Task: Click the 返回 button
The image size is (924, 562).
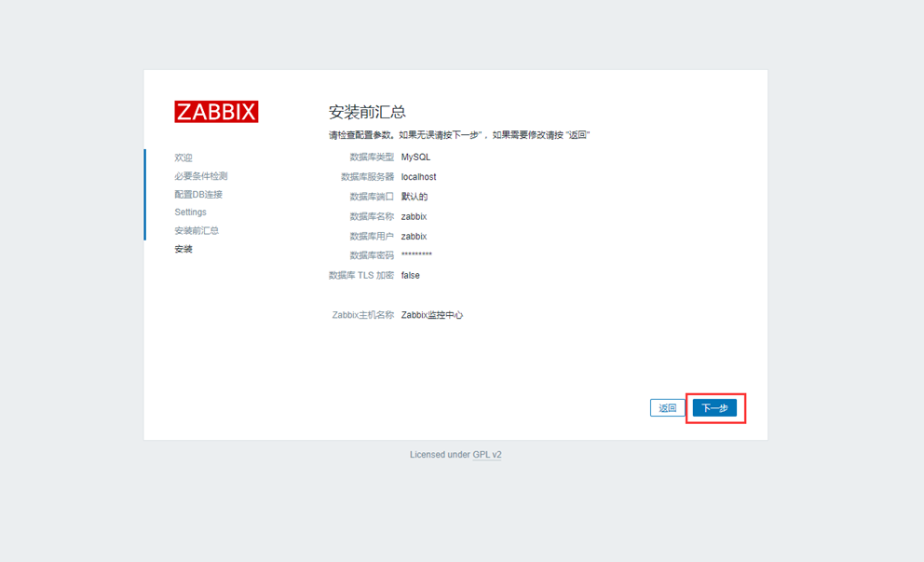Action: point(667,407)
